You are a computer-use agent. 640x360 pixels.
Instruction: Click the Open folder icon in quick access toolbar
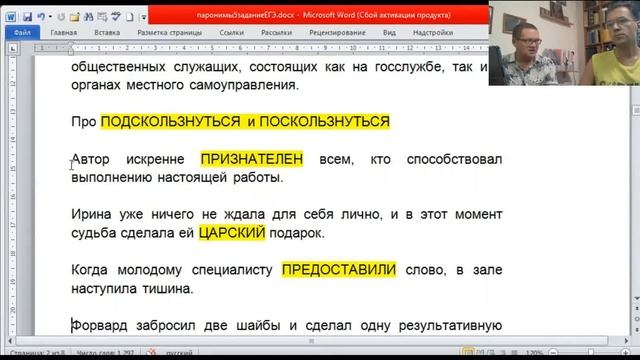pyautogui.click(x=74, y=17)
